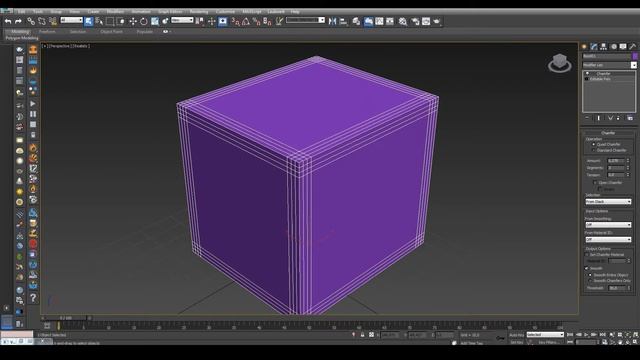The width and height of the screenshot is (640, 360).
Task: Click the Align tool icon
Action: [x=343, y=21]
